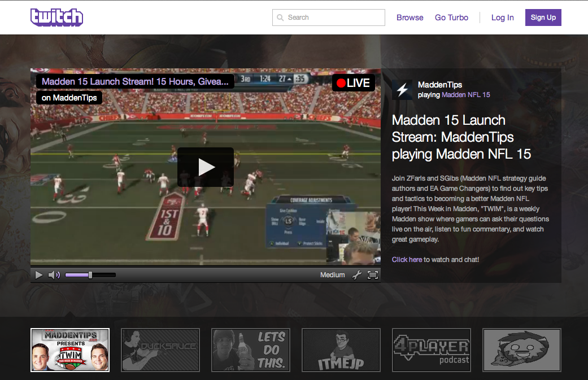Open the Go Turbo page
Viewport: 588px width, 380px height.
pos(451,18)
